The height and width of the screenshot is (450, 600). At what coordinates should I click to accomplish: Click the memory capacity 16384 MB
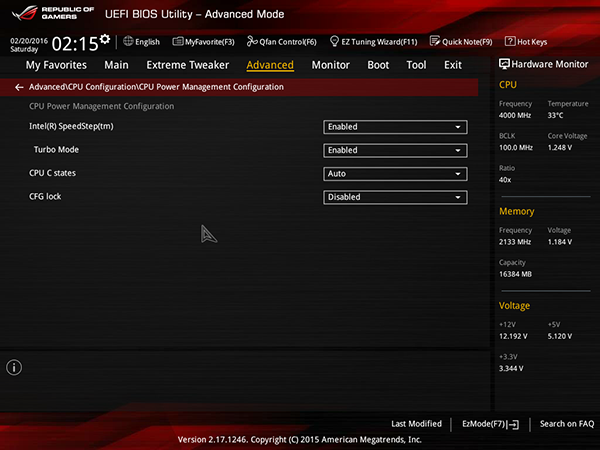pos(515,274)
